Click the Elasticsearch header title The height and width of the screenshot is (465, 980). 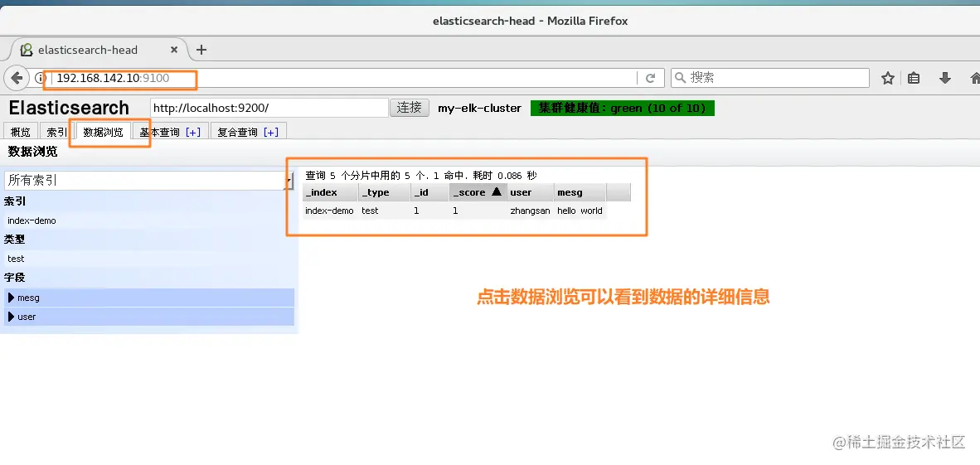tap(69, 108)
